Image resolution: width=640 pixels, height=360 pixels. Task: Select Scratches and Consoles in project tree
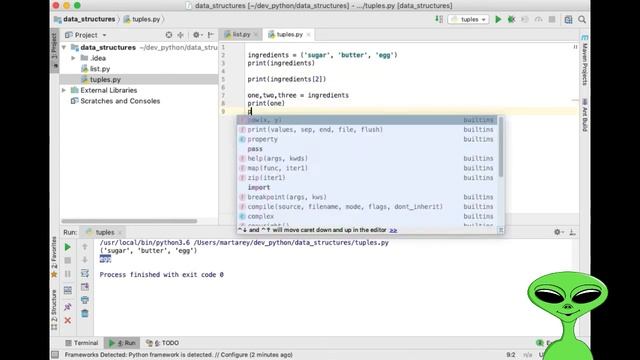coord(116,101)
